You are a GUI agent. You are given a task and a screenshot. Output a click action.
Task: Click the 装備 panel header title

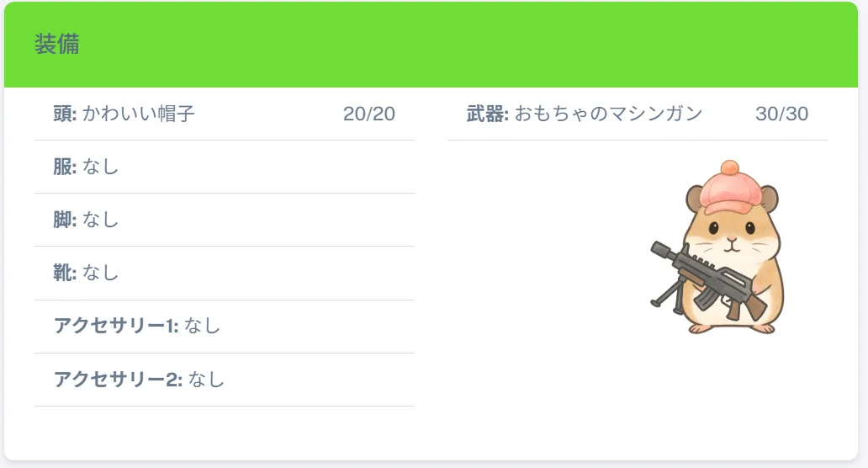(57, 45)
